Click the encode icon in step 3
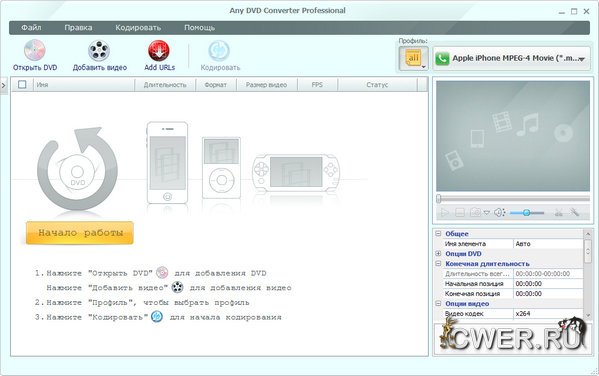This screenshot has height=376, width=599. pos(157,317)
